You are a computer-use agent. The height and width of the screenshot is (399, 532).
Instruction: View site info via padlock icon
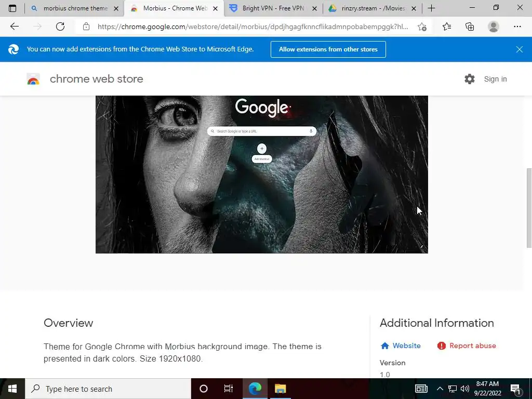pos(86,26)
